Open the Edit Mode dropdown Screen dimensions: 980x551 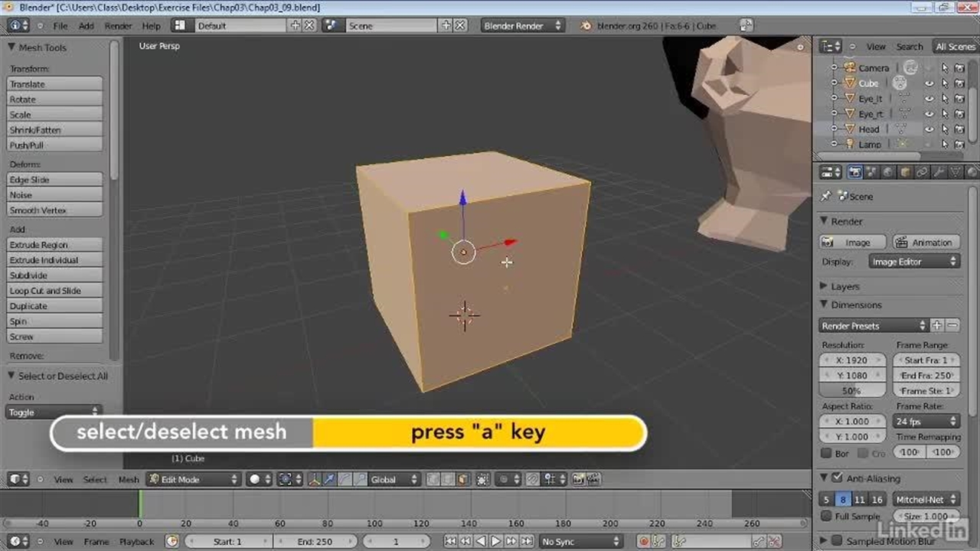[x=194, y=480]
